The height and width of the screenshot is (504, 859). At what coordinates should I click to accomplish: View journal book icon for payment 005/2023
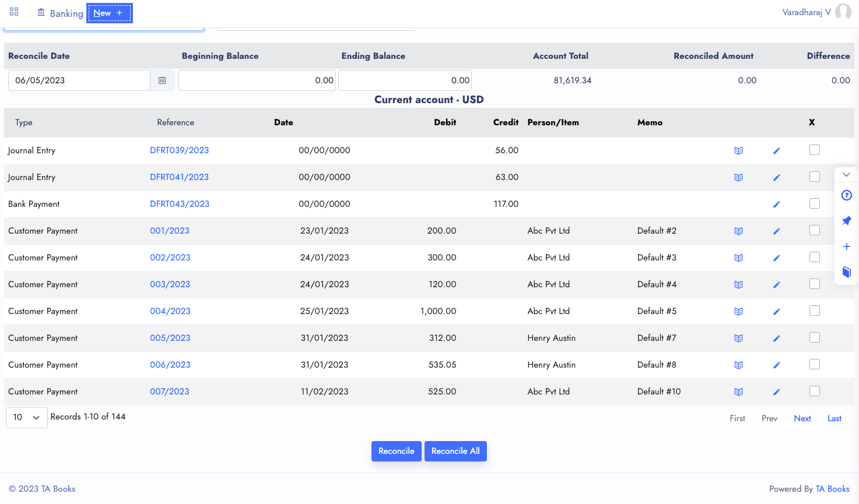tap(738, 339)
